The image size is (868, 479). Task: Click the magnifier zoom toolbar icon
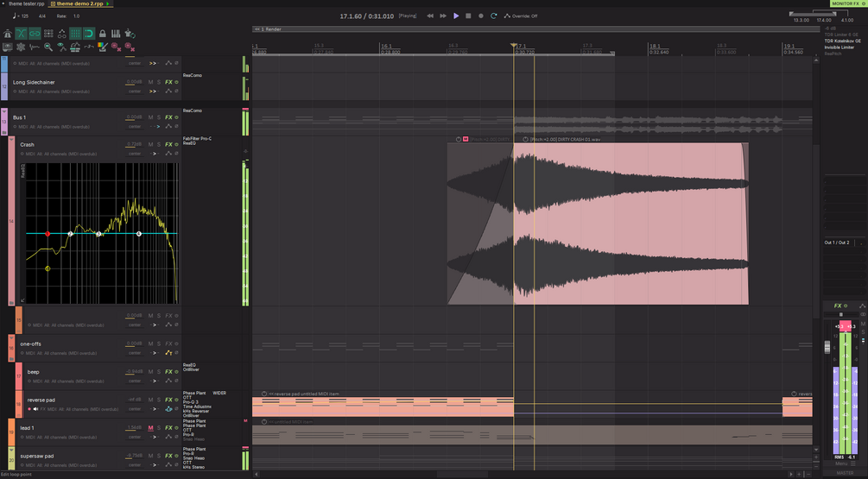(x=48, y=47)
